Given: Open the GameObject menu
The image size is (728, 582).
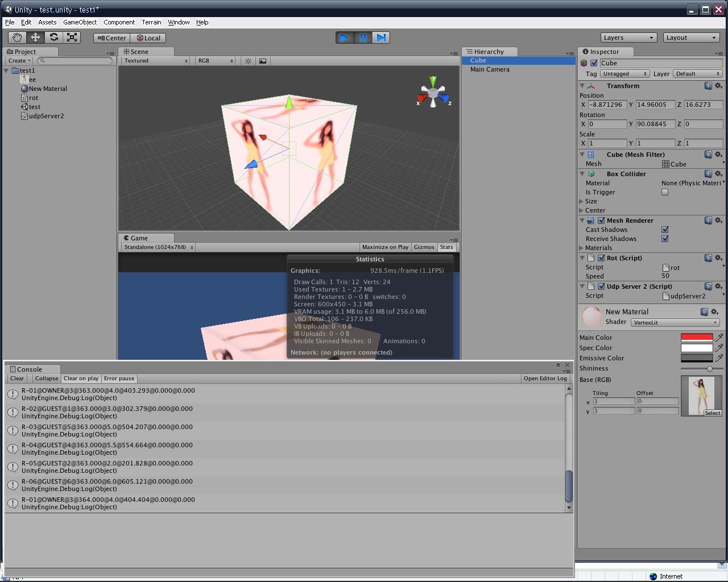Looking at the screenshot, I should (80, 22).
